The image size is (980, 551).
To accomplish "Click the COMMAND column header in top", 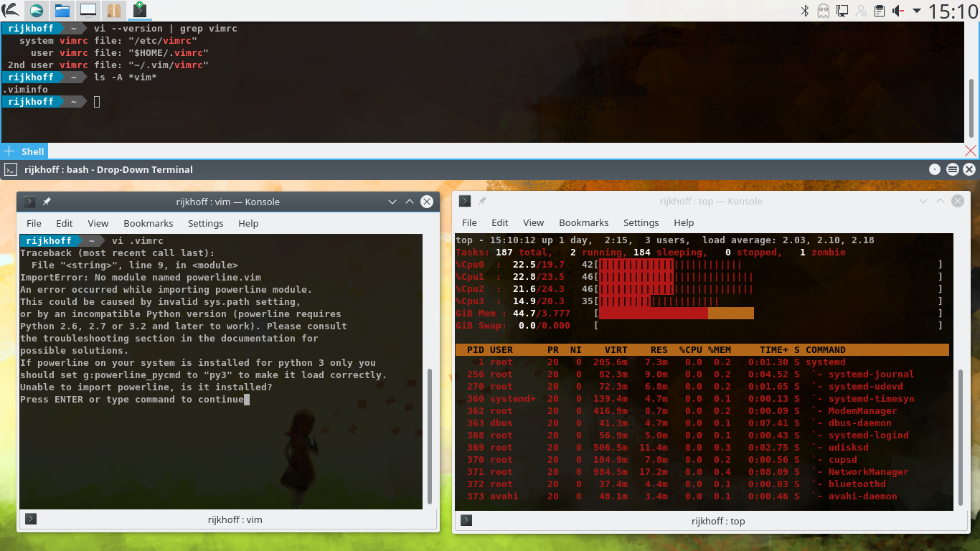I will (x=826, y=350).
